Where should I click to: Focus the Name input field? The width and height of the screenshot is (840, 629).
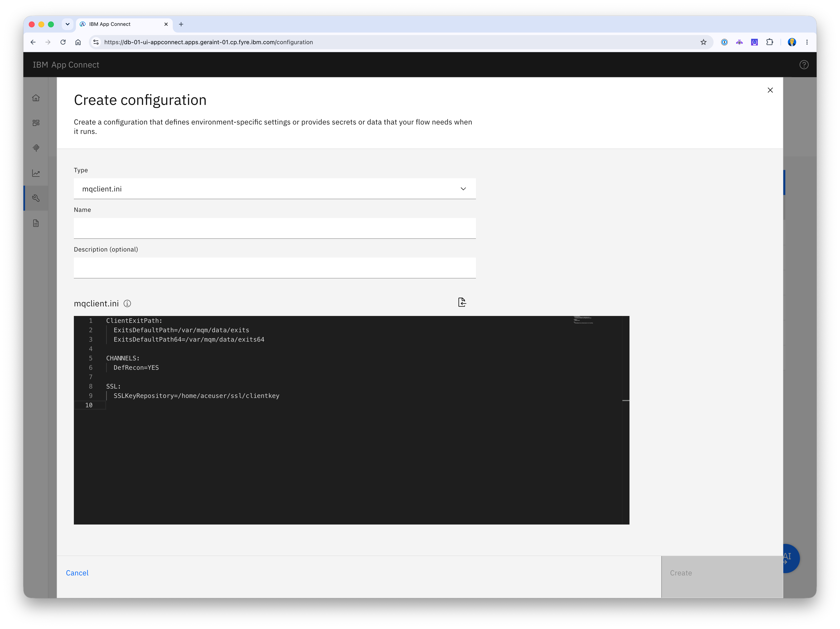(x=275, y=228)
